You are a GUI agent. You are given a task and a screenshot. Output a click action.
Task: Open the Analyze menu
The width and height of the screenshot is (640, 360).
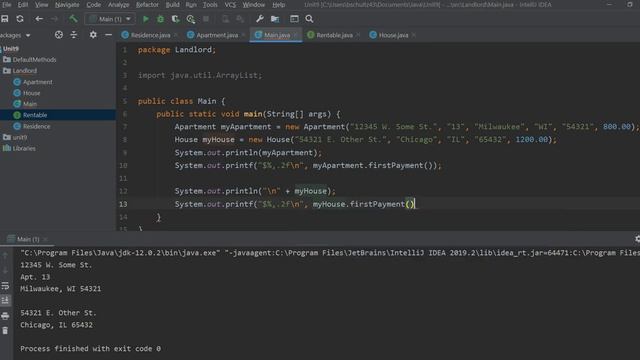(x=118, y=5)
